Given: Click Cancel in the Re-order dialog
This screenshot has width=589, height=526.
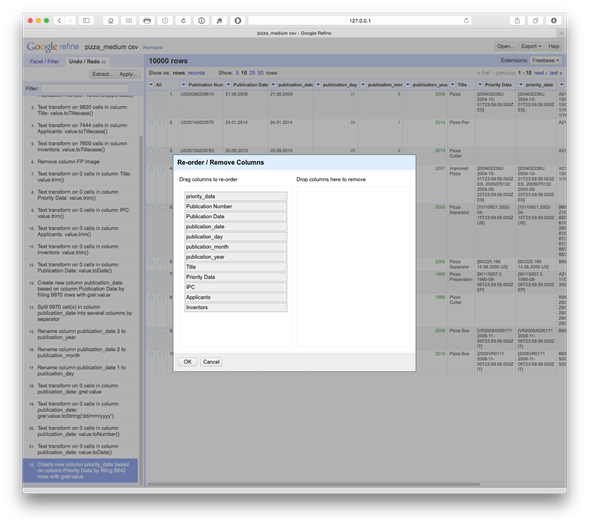Looking at the screenshot, I should pos(211,362).
